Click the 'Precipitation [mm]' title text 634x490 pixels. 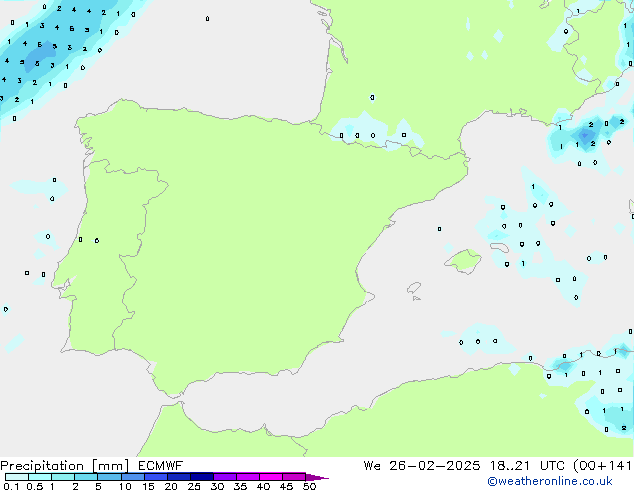pos(65,466)
